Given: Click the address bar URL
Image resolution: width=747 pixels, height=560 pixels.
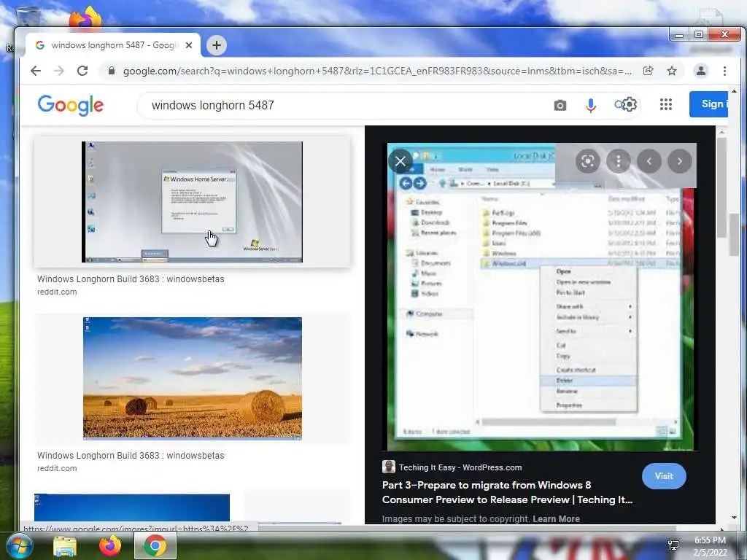Looking at the screenshot, I should pyautogui.click(x=377, y=71).
